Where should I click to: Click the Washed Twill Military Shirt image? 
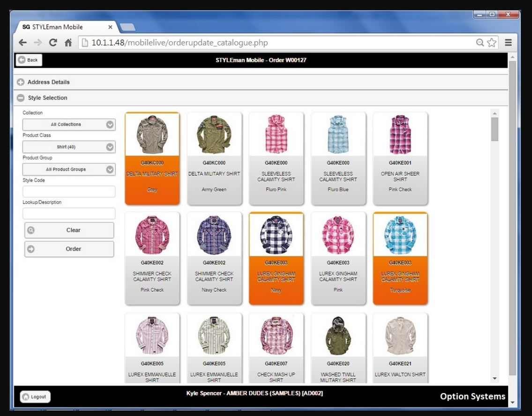click(338, 335)
